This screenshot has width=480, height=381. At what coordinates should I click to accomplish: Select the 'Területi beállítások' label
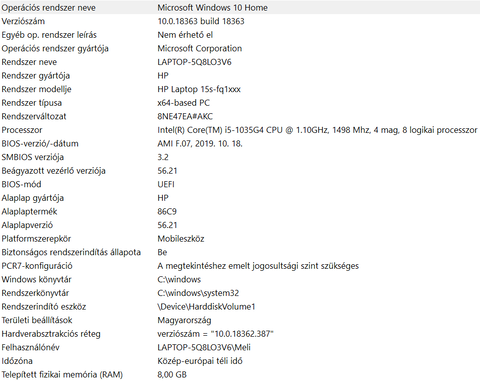tap(37, 321)
